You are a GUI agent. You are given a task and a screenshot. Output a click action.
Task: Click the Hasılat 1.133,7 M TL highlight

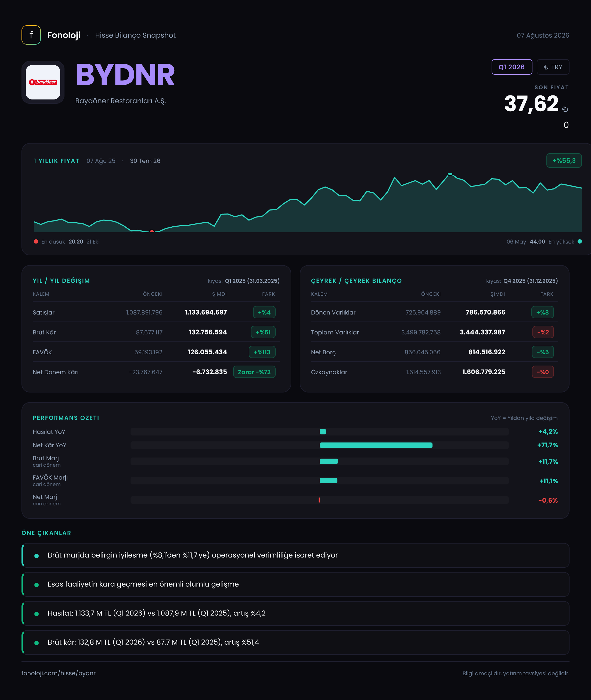pos(295,613)
